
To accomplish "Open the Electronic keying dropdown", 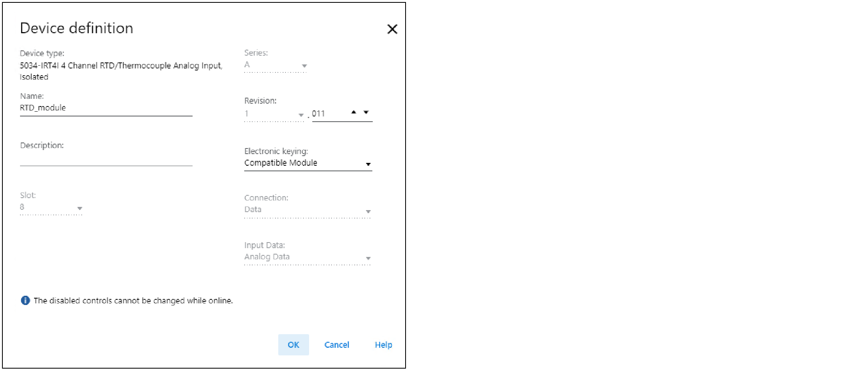I will 368,164.
